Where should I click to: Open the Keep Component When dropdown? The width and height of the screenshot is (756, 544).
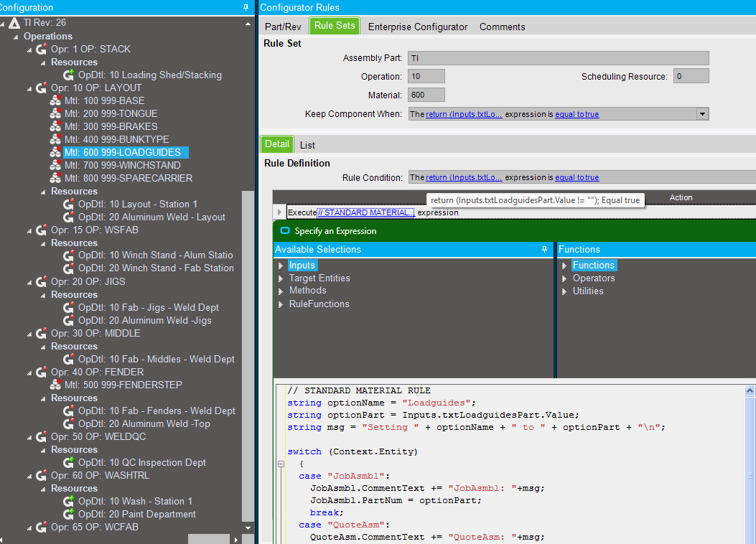pyautogui.click(x=703, y=114)
